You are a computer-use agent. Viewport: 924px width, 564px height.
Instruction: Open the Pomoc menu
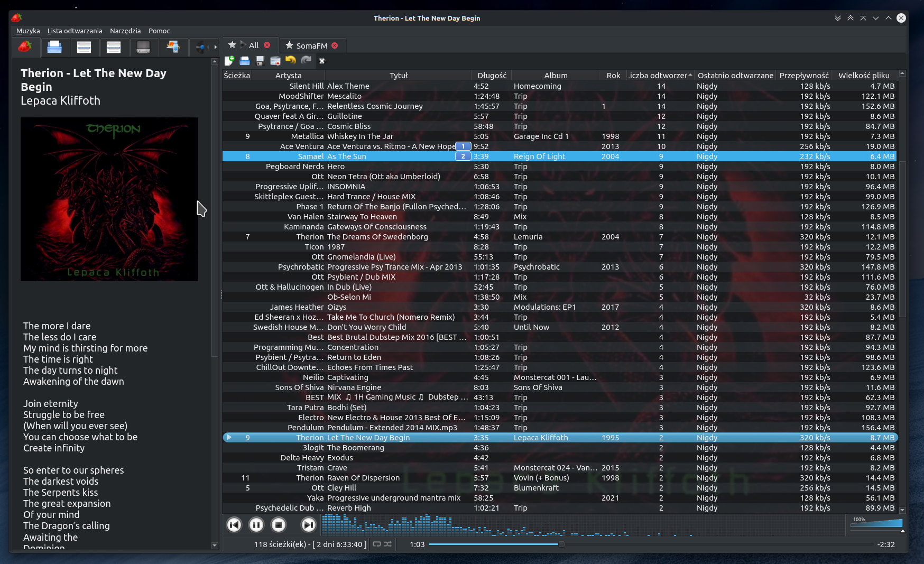coord(159,31)
